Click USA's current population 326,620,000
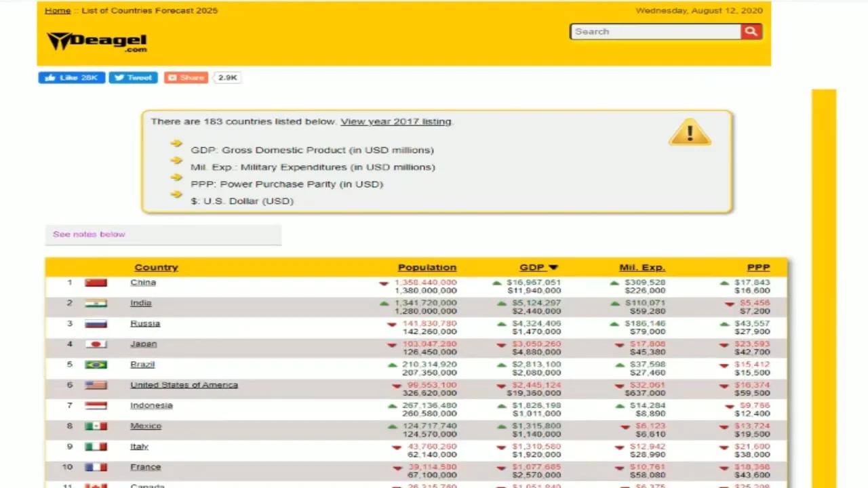The image size is (868, 488). 429,393
